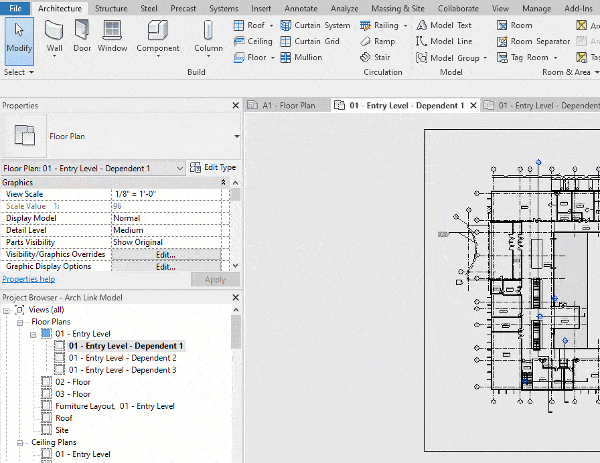
Task: Collapse the Graphics properties group
Action: click(223, 183)
